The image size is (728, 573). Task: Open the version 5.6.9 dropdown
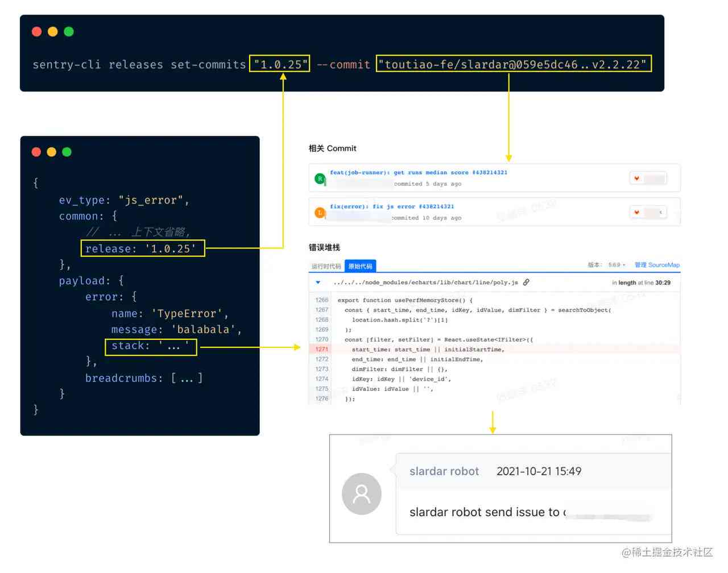click(617, 265)
